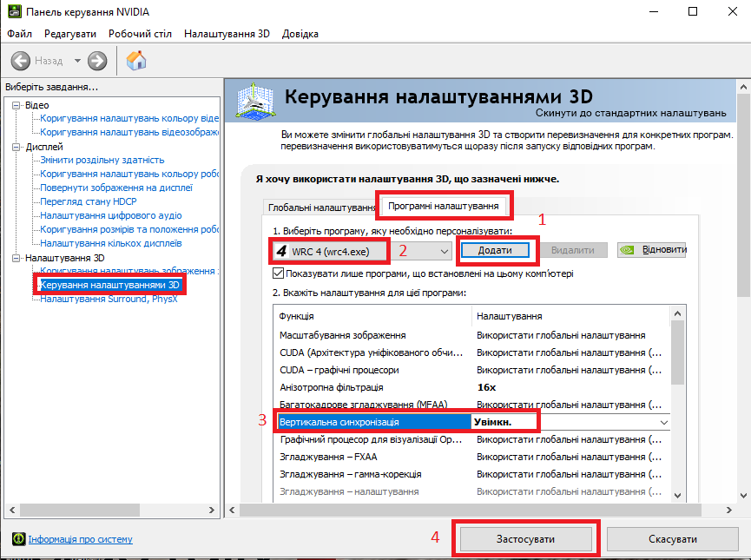751x560 pixels.
Task: Open the Вертикальна синхронізація value dropdown
Action: [x=664, y=422]
